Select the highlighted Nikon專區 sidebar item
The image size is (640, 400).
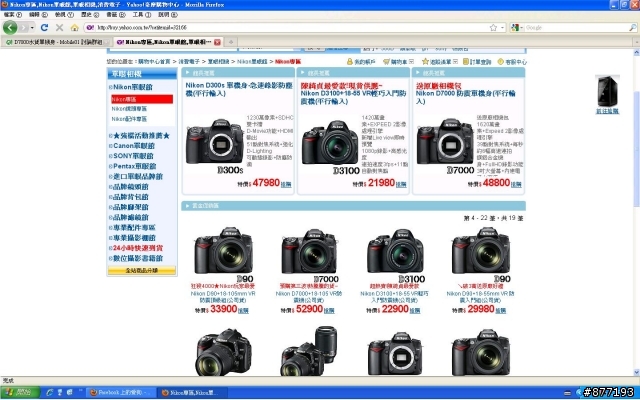(x=142, y=99)
